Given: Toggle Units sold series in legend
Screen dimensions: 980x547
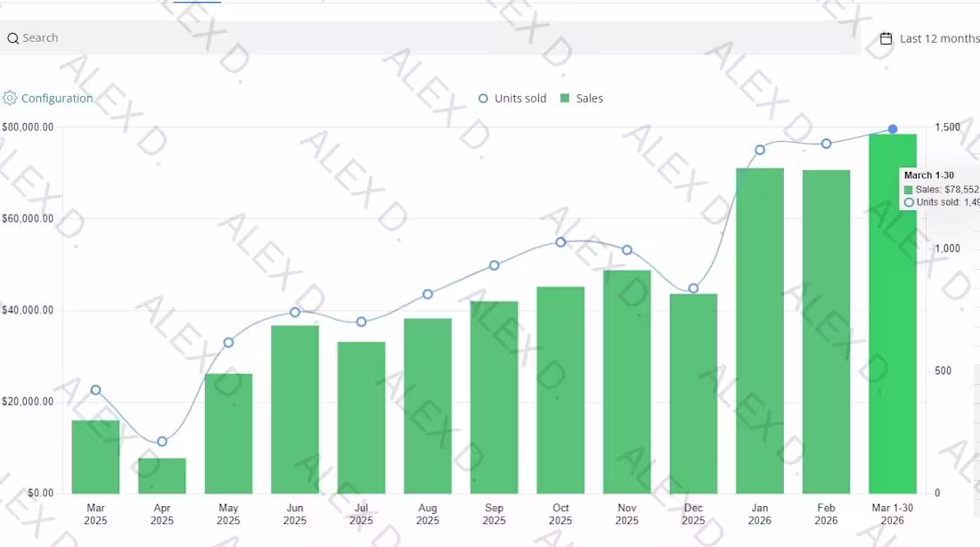Looking at the screenshot, I should coord(512,98).
